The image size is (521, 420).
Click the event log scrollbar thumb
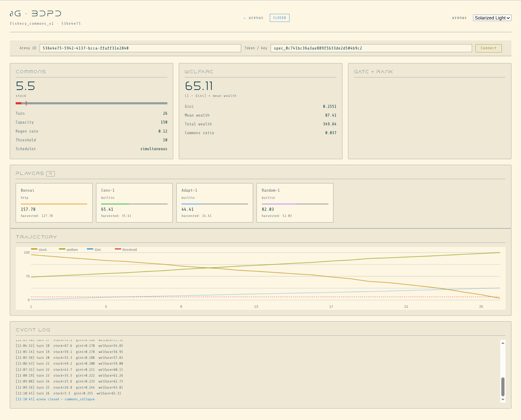click(503, 387)
